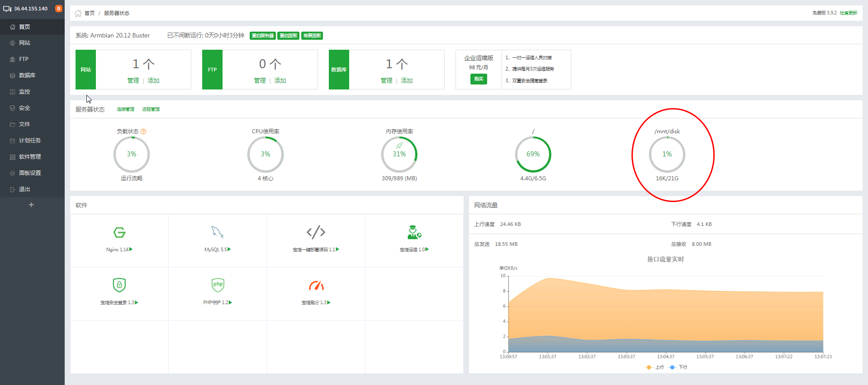Click the 24.46 KB upload speed value
This screenshot has width=868, height=385.
pos(510,224)
